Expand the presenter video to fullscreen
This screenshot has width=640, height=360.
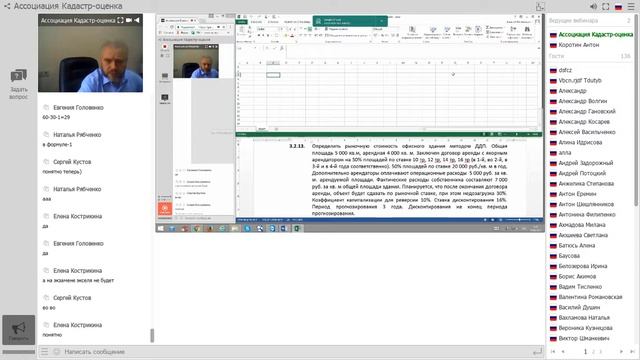pyautogui.click(x=120, y=20)
